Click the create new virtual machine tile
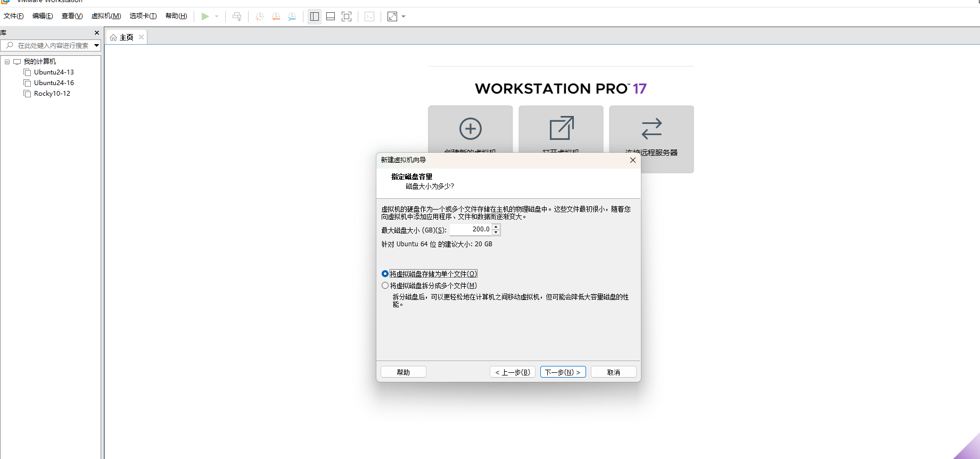Image resolution: width=980 pixels, height=459 pixels. (470, 129)
